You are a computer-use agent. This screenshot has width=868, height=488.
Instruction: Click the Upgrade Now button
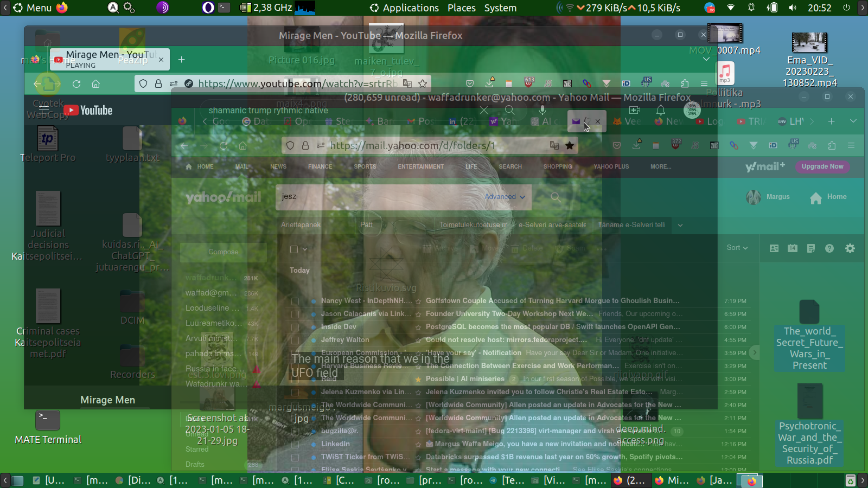(x=822, y=166)
